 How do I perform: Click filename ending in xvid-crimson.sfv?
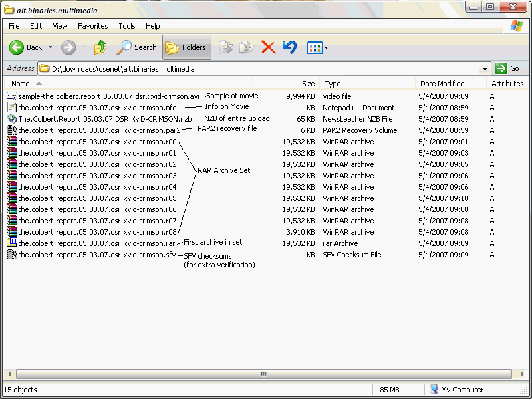(x=97, y=255)
